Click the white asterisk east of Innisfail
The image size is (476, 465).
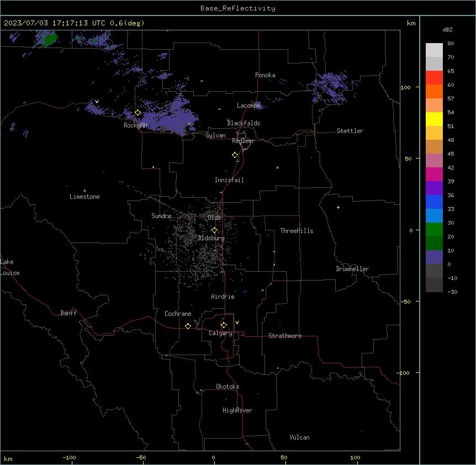tap(277, 168)
